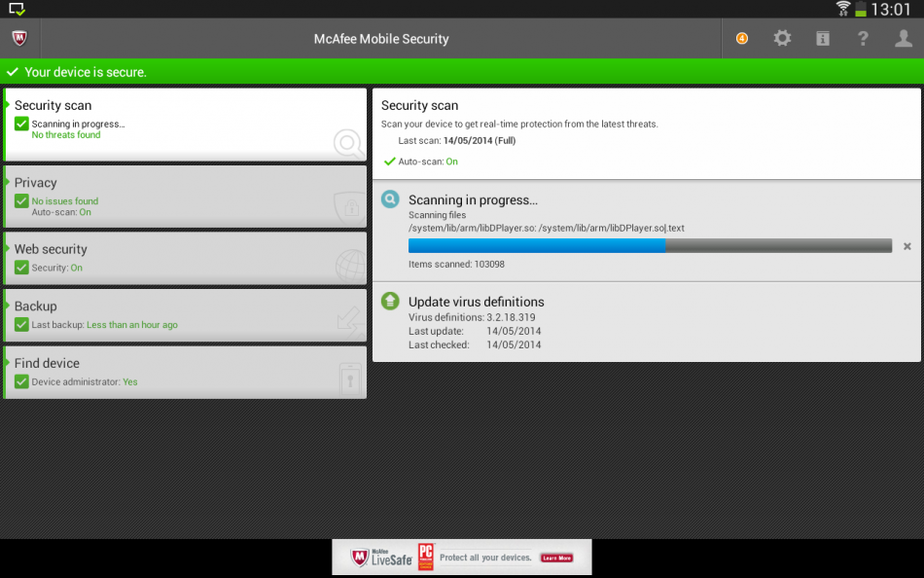
Task: Tap Scanning in progress heading in right panel
Action: coord(473,199)
